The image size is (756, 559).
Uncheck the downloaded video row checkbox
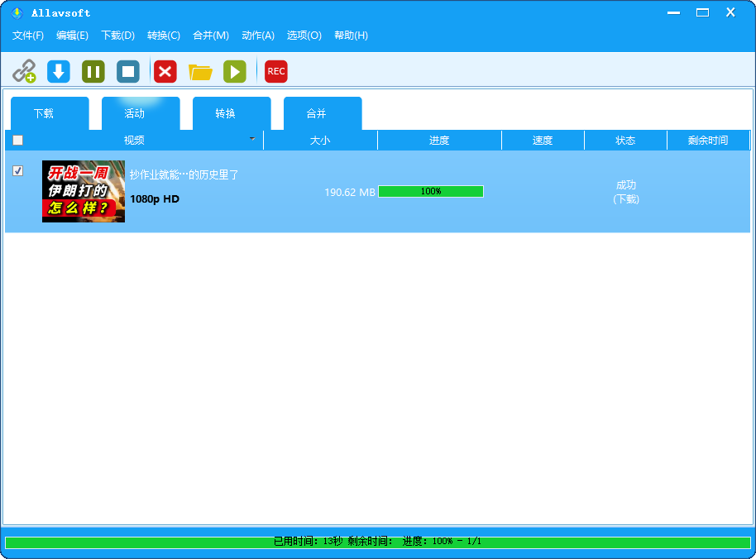[x=18, y=171]
